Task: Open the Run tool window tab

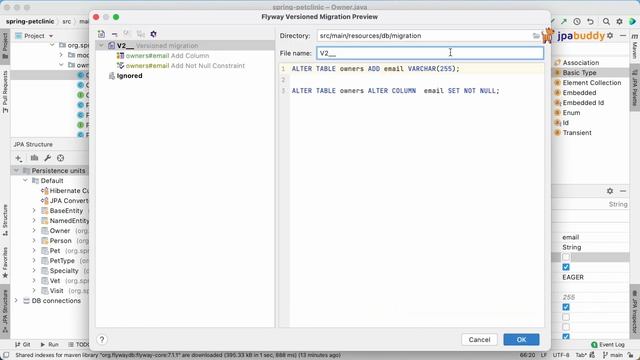Action: click(x=49, y=344)
